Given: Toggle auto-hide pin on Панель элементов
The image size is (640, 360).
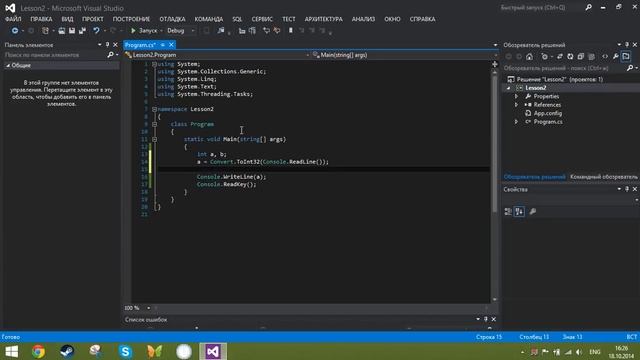Looking at the screenshot, I should [x=107, y=44].
